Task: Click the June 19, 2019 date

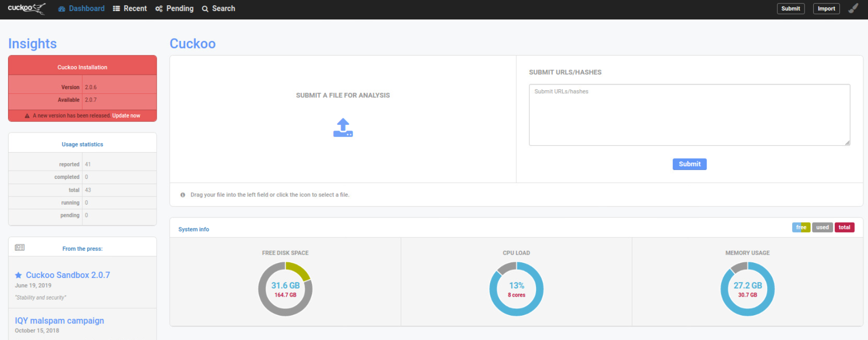Action: [33, 286]
